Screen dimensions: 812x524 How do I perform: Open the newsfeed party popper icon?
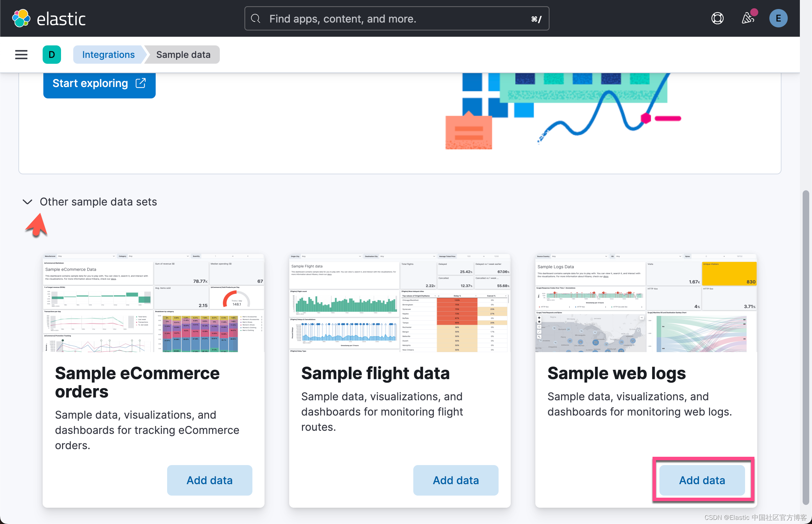click(748, 18)
